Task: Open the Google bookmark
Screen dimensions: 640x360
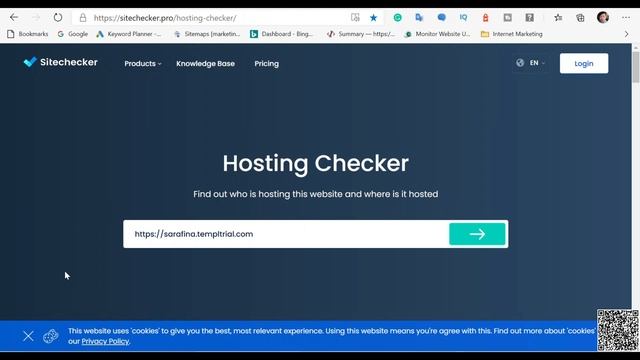Action: click(x=73, y=34)
